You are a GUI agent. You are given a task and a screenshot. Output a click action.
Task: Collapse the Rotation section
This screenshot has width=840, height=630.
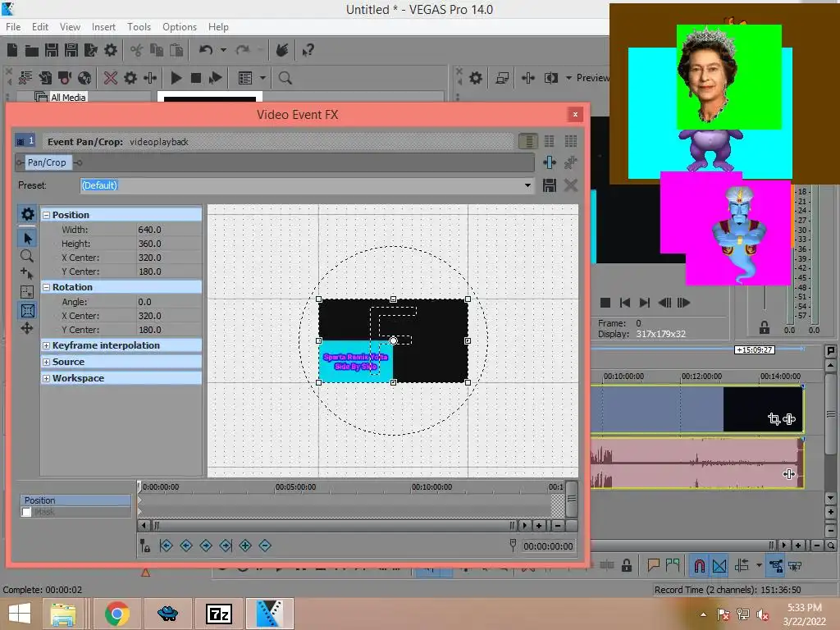(x=46, y=287)
